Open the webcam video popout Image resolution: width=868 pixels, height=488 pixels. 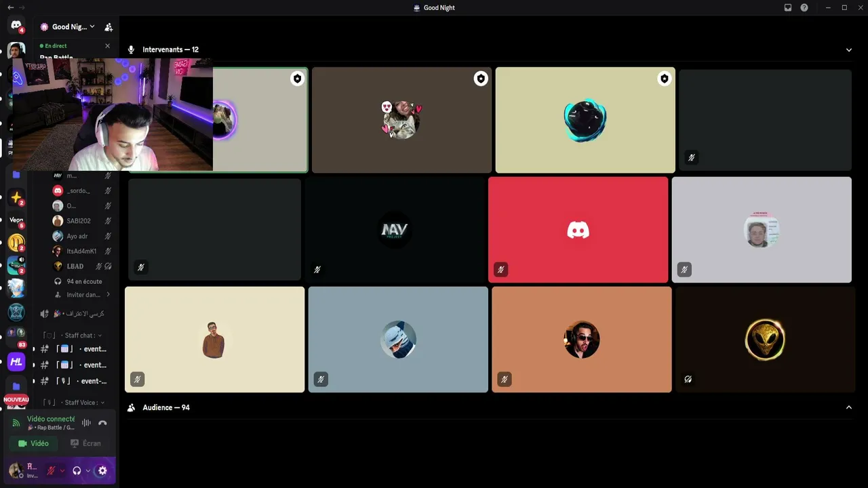(x=113, y=114)
